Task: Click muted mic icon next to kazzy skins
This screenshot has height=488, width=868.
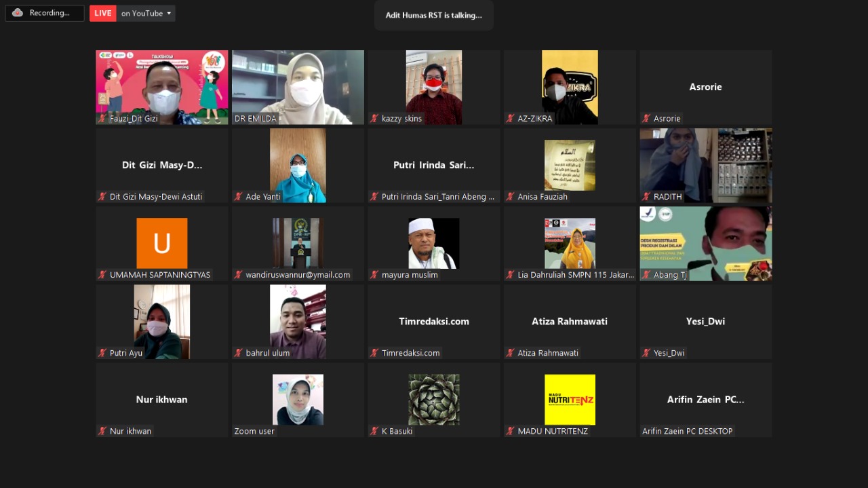Action: pos(374,119)
